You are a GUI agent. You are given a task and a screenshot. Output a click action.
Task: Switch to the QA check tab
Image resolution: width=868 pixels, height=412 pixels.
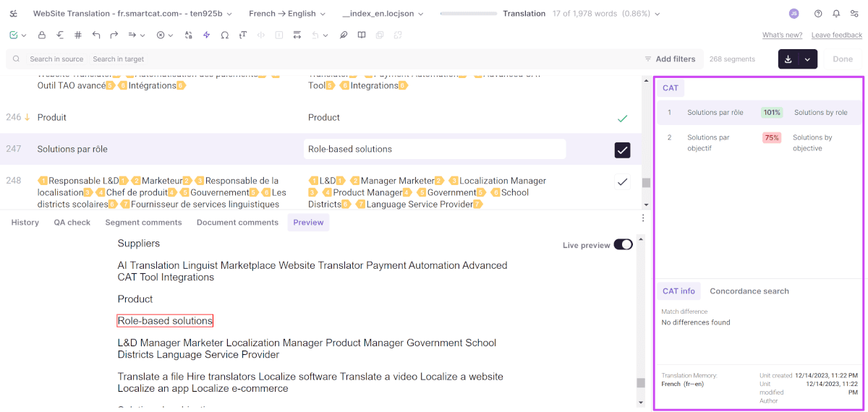[x=72, y=223]
